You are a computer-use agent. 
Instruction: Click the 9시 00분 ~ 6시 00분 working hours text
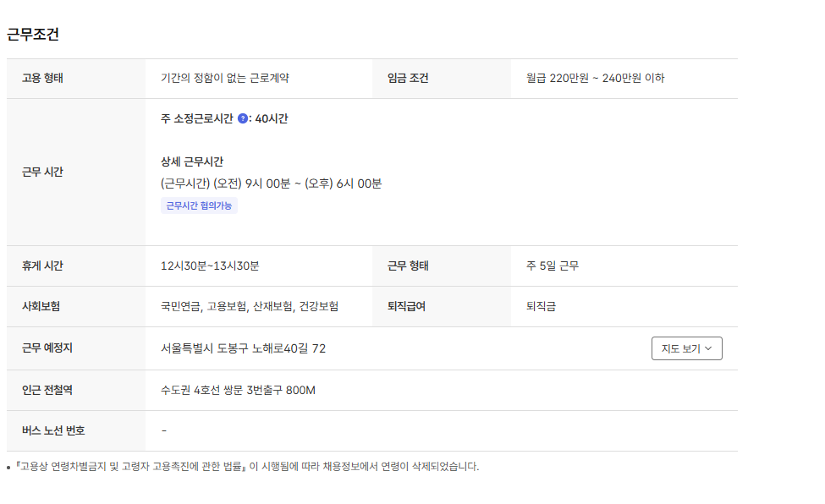point(271,184)
